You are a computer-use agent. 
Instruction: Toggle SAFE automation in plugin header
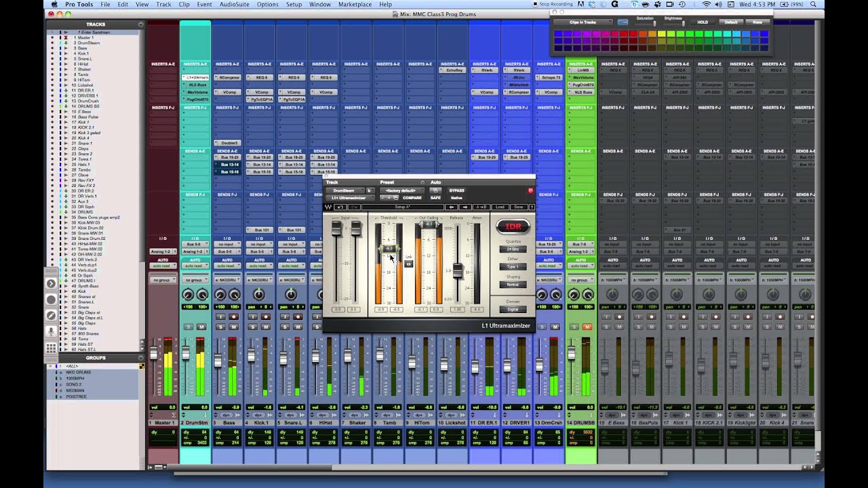click(x=435, y=198)
